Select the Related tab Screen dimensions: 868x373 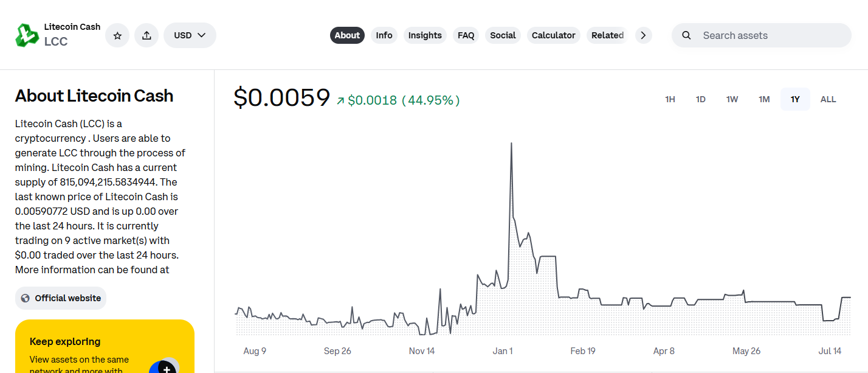(607, 35)
